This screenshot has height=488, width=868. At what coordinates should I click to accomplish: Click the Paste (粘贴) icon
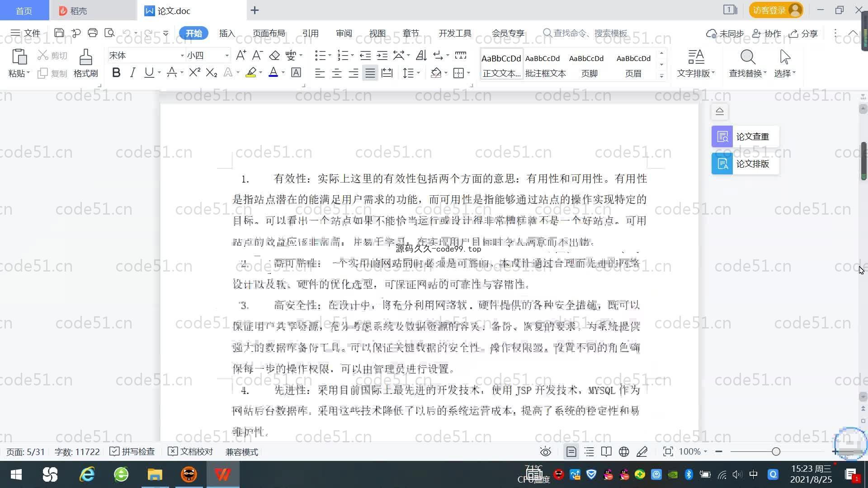click(19, 57)
